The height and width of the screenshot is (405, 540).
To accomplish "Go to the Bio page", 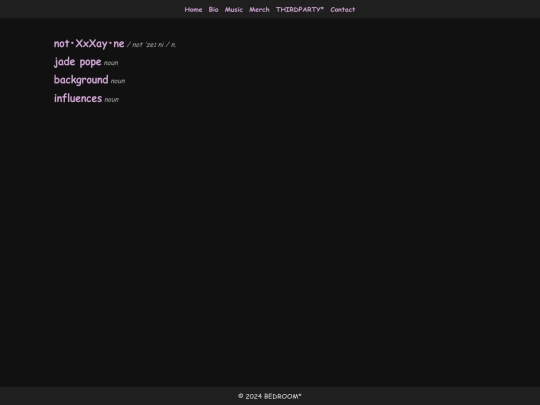I will click(213, 10).
